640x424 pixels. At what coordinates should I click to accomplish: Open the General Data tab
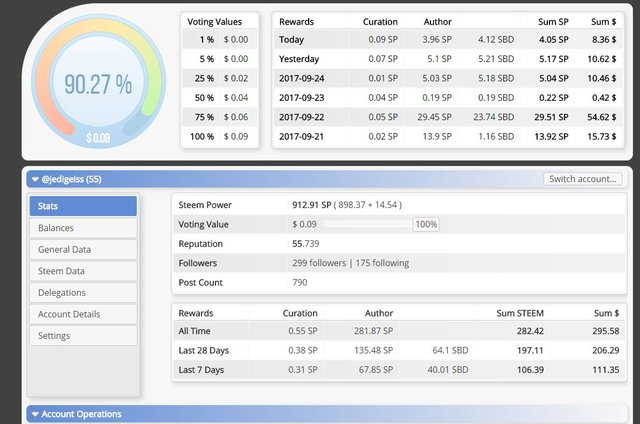coord(83,249)
